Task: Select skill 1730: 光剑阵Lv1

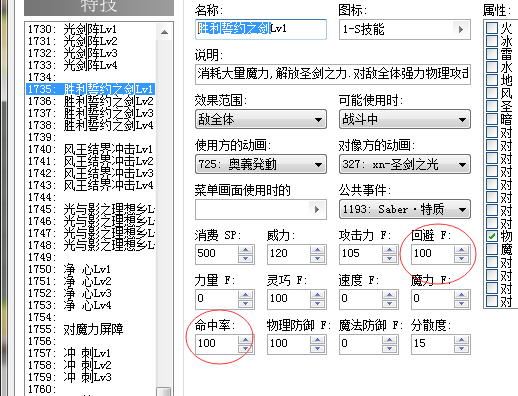Action: pos(90,29)
